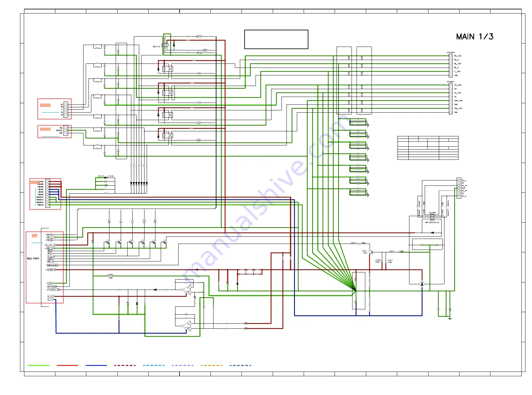
Task: Click the THERMALDET signal tag
Action: [53, 265]
